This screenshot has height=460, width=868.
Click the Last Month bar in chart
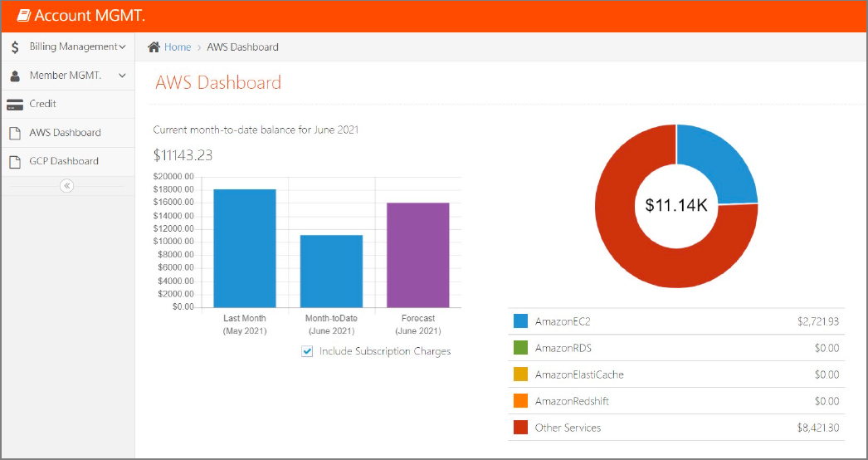pos(244,247)
